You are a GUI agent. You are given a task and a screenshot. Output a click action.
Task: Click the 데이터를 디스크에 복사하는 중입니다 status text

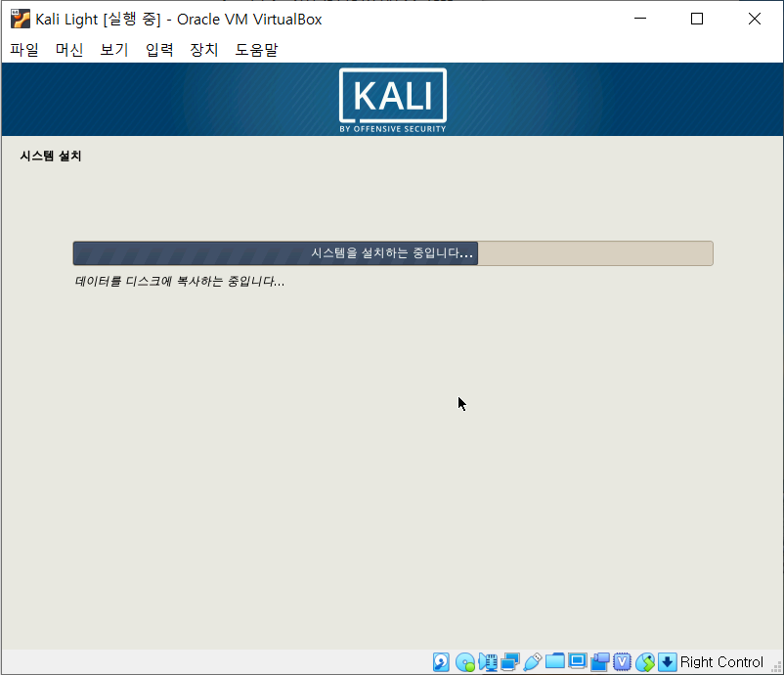point(180,281)
